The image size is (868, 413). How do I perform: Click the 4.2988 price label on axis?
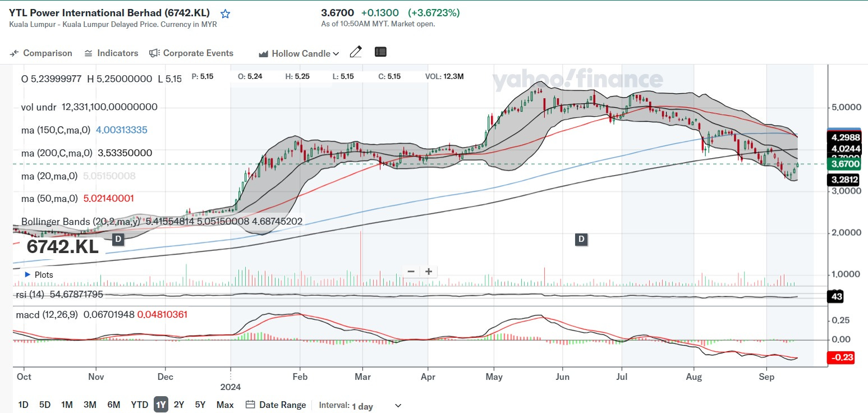(843, 137)
